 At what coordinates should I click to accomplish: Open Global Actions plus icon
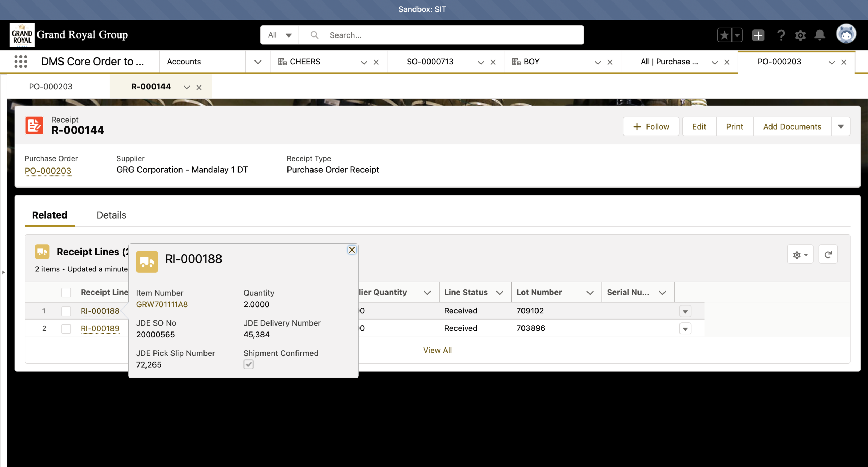coord(758,35)
